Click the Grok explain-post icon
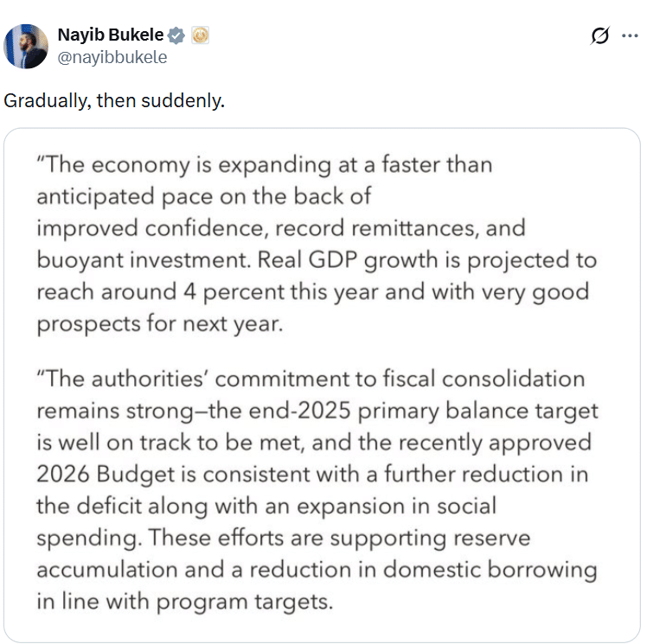Image resolution: width=653 pixels, height=644 pixels. click(599, 36)
